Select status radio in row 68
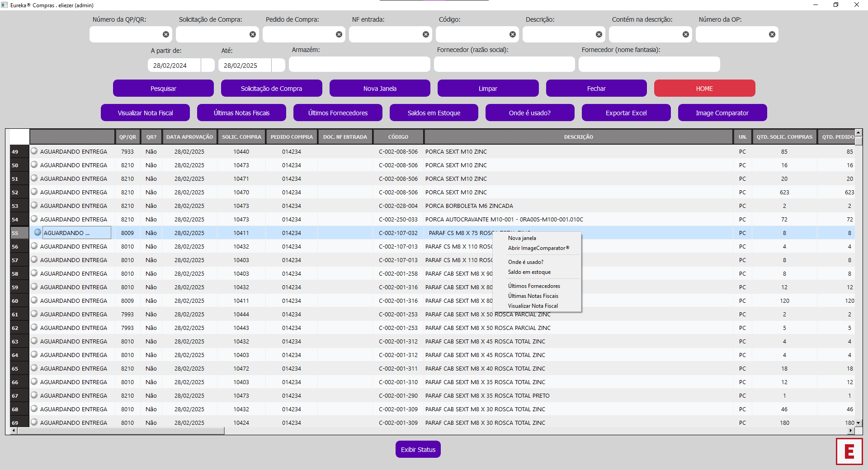868x470 pixels. pos(34,409)
